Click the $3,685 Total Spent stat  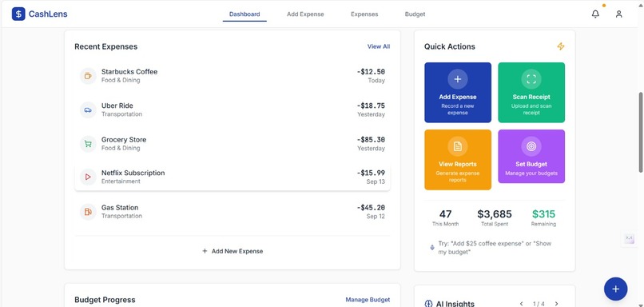495,217
